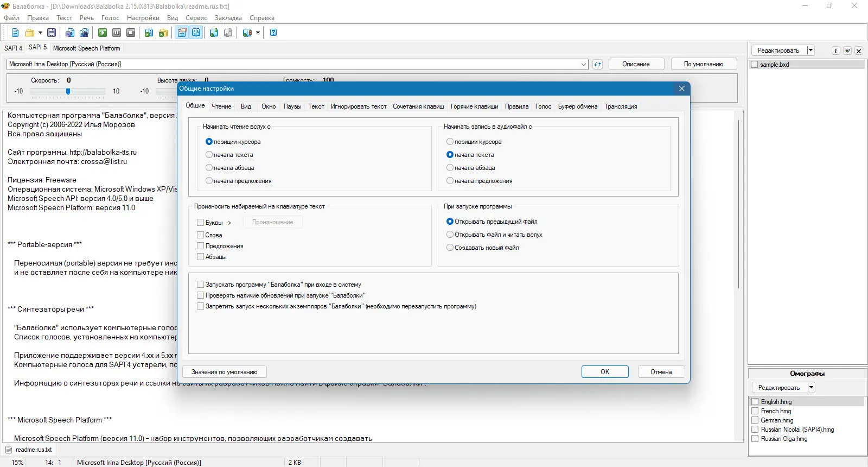Screen dimensions: 868x467
Task: Tick the Предложения checkbox
Action: (200, 246)
